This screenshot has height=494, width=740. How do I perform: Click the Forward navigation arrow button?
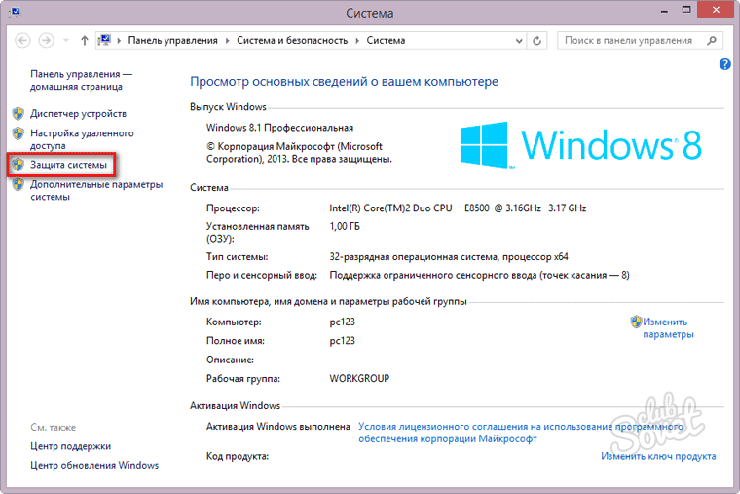(47, 41)
